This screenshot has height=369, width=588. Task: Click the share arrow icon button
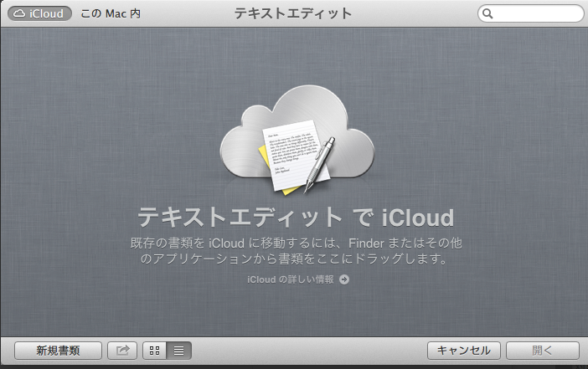click(x=122, y=351)
